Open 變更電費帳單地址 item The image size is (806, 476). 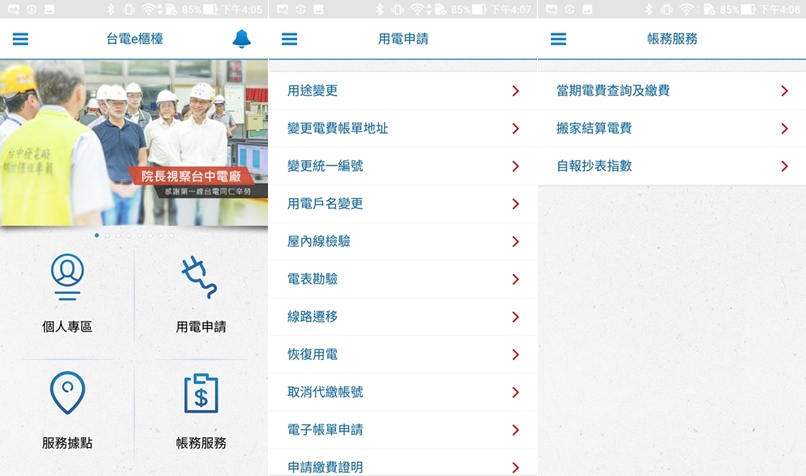402,129
